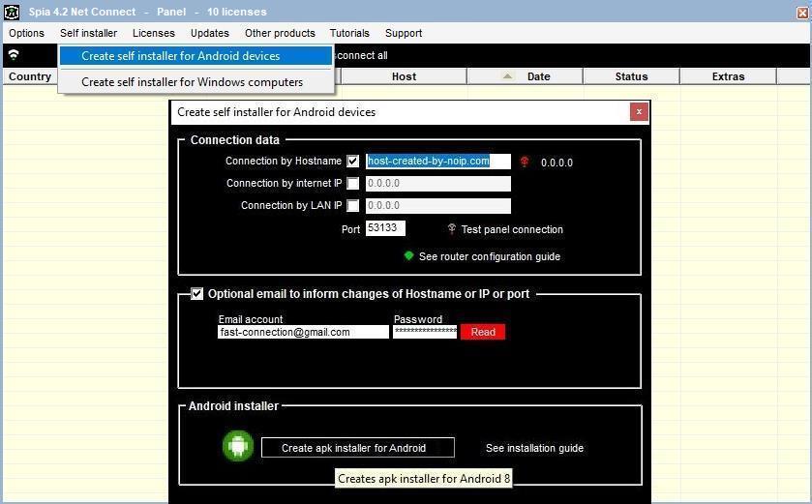This screenshot has width=812, height=504.
Task: Open the Other products menu
Action: pos(280,33)
